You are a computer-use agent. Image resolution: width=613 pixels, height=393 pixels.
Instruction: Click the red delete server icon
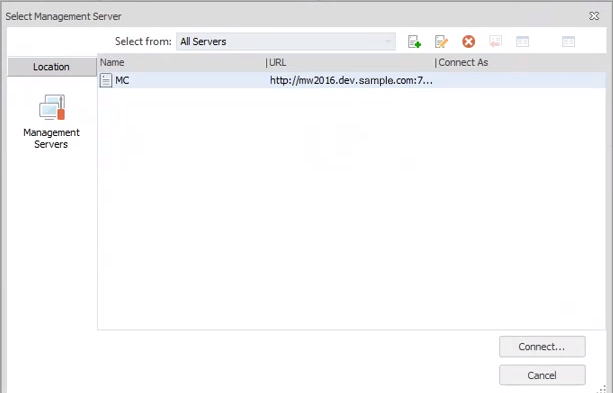468,41
